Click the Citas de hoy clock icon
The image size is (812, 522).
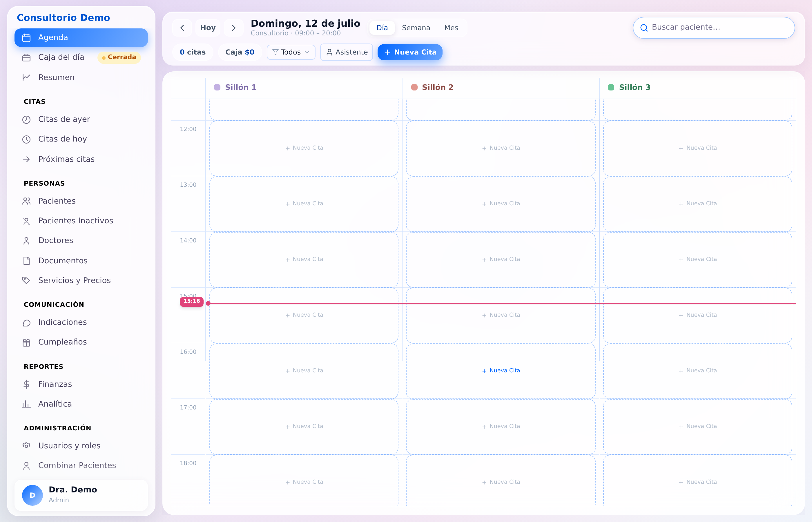[26, 139]
